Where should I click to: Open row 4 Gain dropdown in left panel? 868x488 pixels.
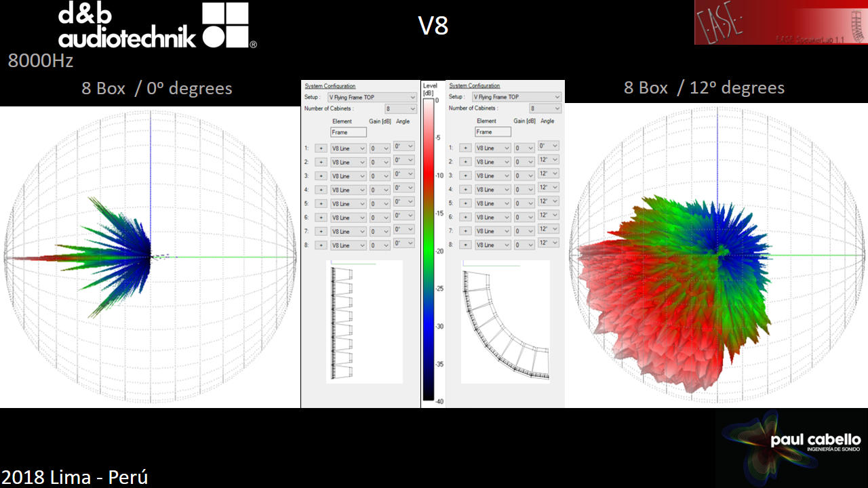pos(380,190)
